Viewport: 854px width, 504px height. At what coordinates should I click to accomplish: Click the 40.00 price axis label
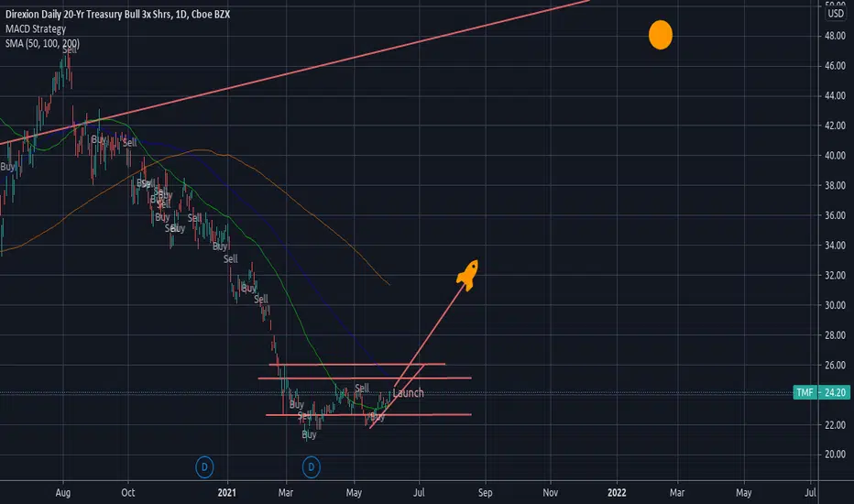pos(835,156)
